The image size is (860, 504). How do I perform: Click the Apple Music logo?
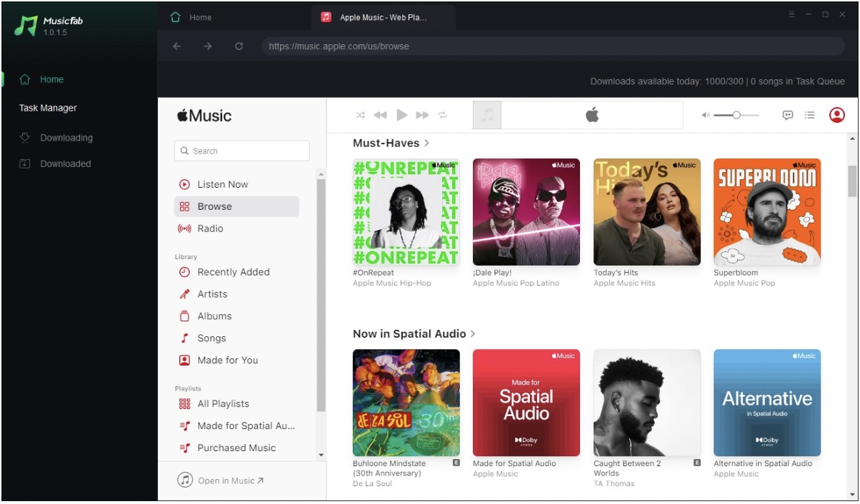tap(204, 116)
